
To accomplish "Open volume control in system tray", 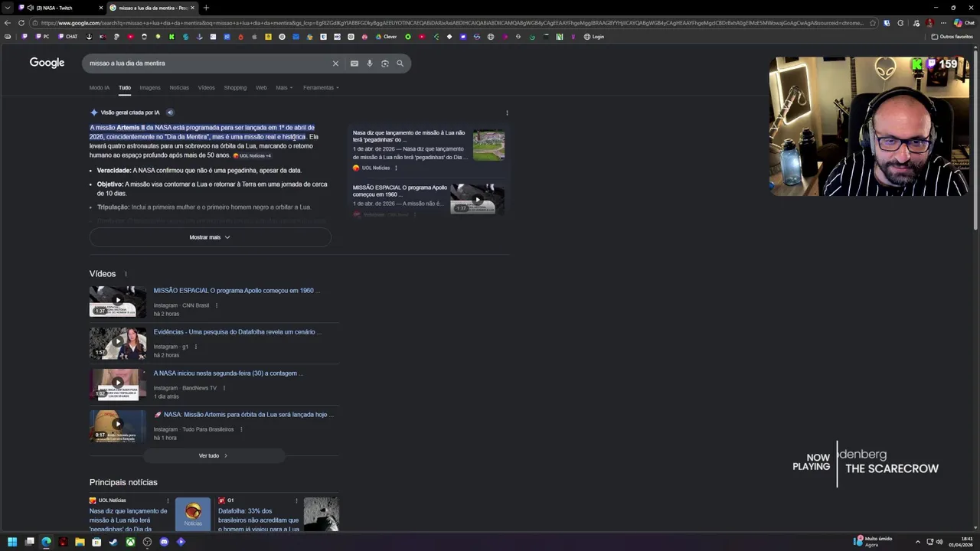I will tap(939, 542).
